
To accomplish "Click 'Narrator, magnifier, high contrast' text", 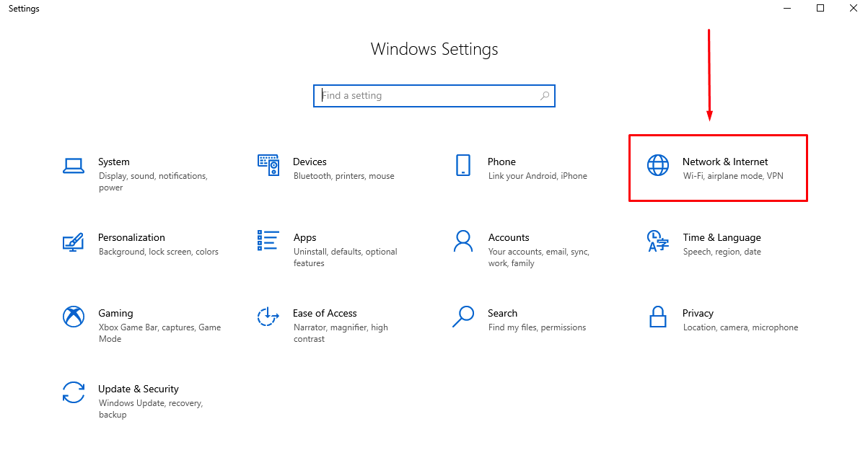I will click(x=341, y=333).
